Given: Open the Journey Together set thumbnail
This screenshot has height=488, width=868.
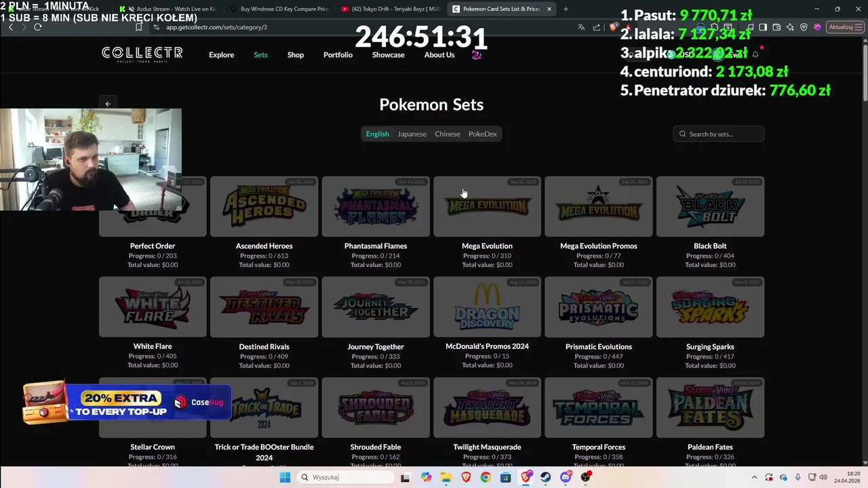Looking at the screenshot, I should (x=375, y=307).
